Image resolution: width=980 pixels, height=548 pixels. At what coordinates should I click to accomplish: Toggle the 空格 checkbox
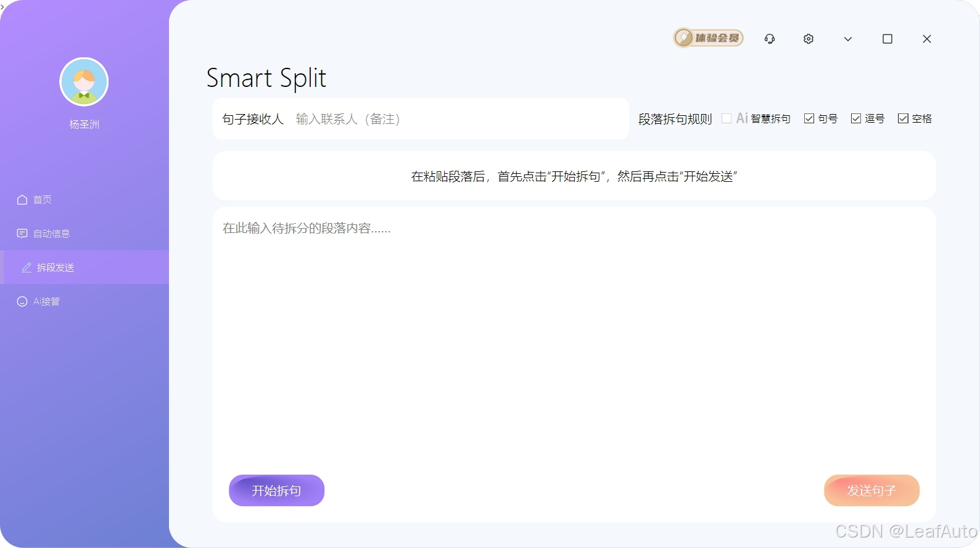tap(903, 118)
